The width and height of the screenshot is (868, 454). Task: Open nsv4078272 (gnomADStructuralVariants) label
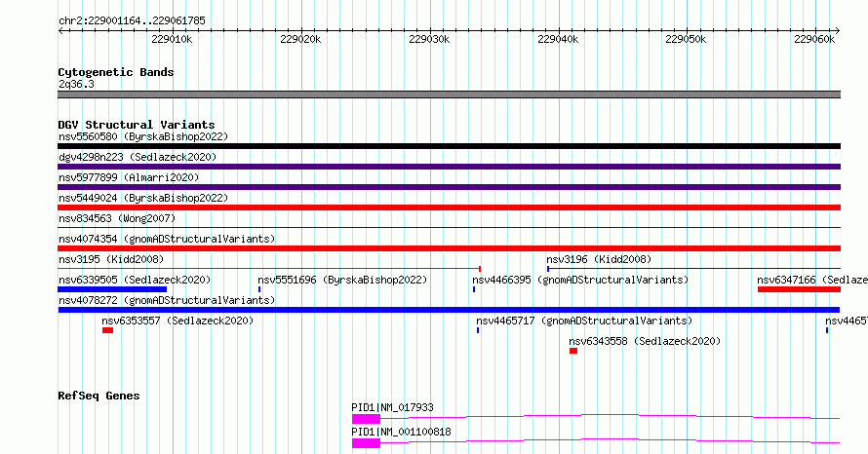tap(167, 300)
